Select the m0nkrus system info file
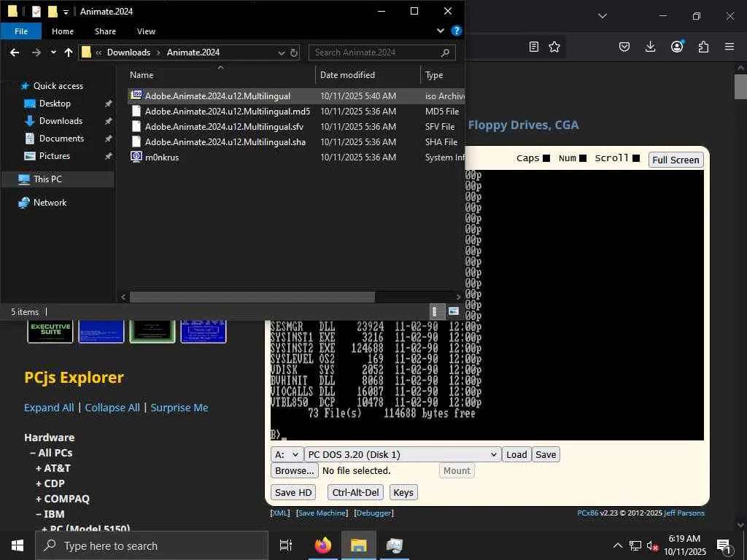The height and width of the screenshot is (560, 747). pyautogui.click(x=161, y=157)
